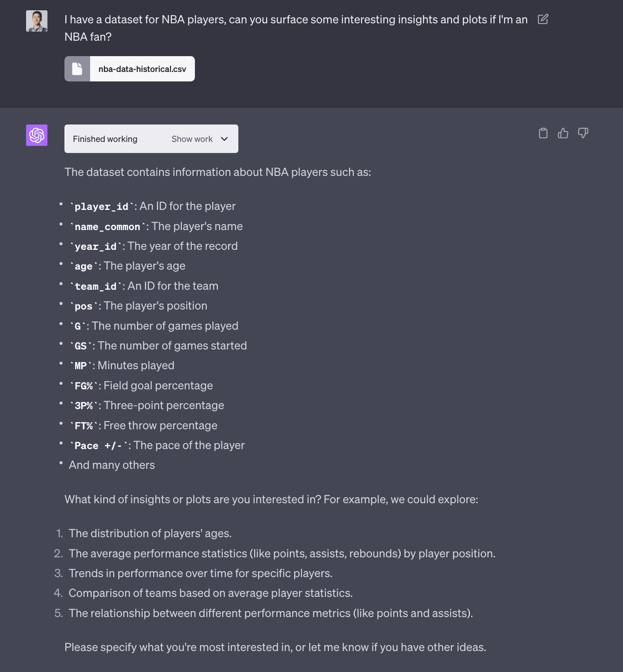Click the user's profile photo avatar
This screenshot has height=672, width=623.
coord(37,21)
